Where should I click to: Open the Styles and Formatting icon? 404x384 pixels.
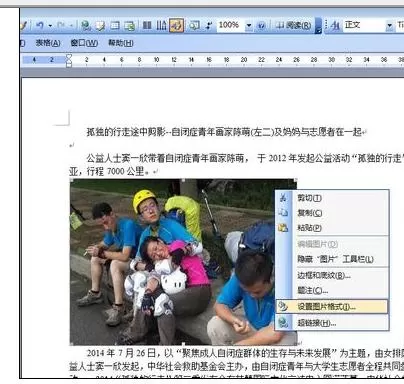pos(336,25)
